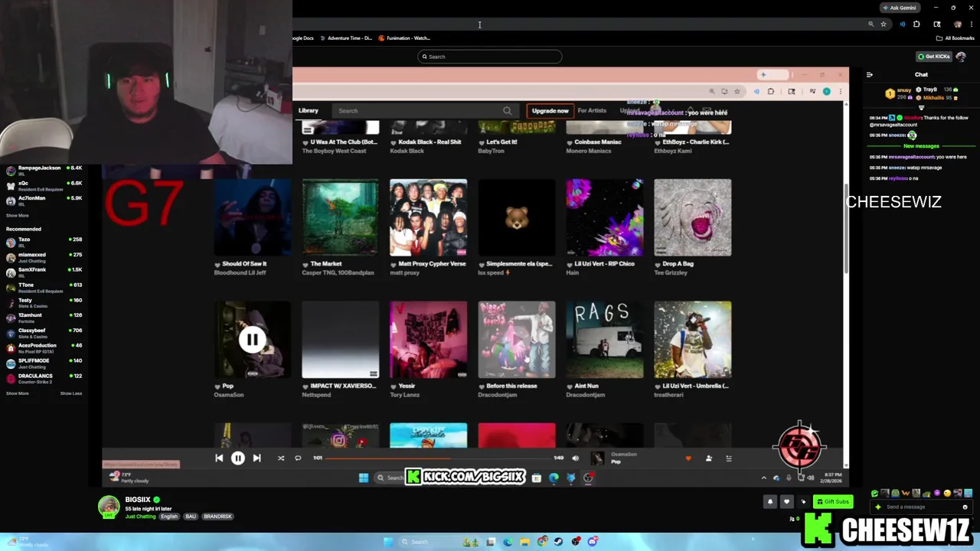Like the Yessir track heart icon

click(394, 386)
